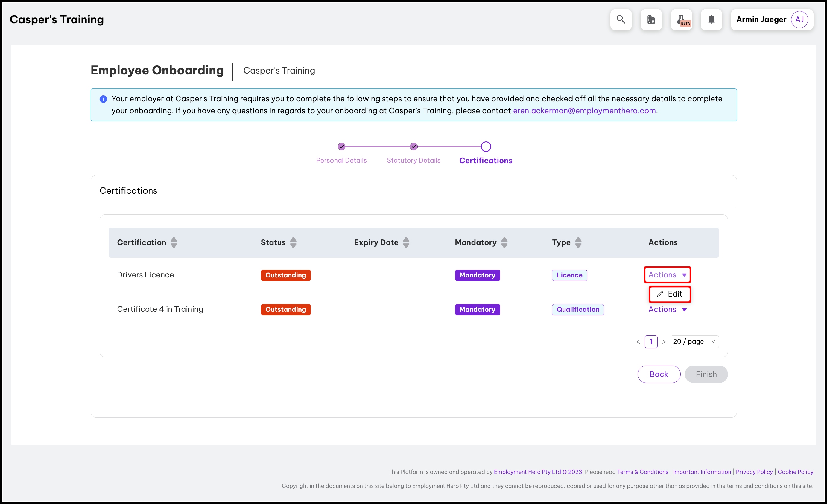Image resolution: width=827 pixels, height=504 pixels.
Task: Open the search magnifier icon
Action: pos(621,19)
